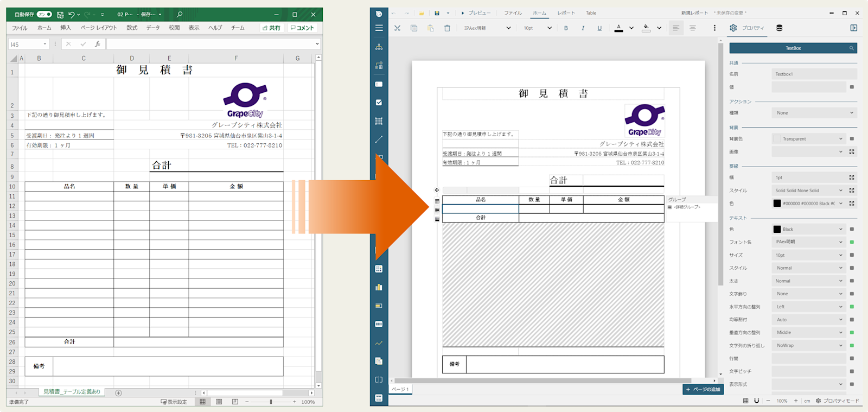Select the report explorer hierarchy icon in sidebar
Viewport: 868px width, 412px height.
379,47
